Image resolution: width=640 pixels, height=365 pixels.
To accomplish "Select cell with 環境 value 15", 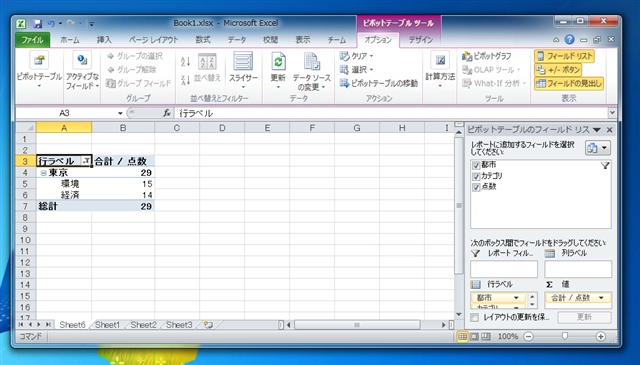I will (x=123, y=184).
